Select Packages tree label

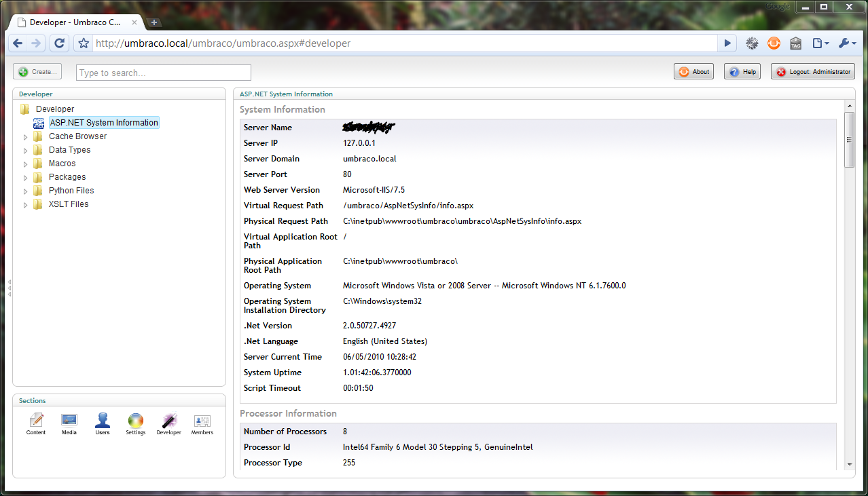(67, 177)
